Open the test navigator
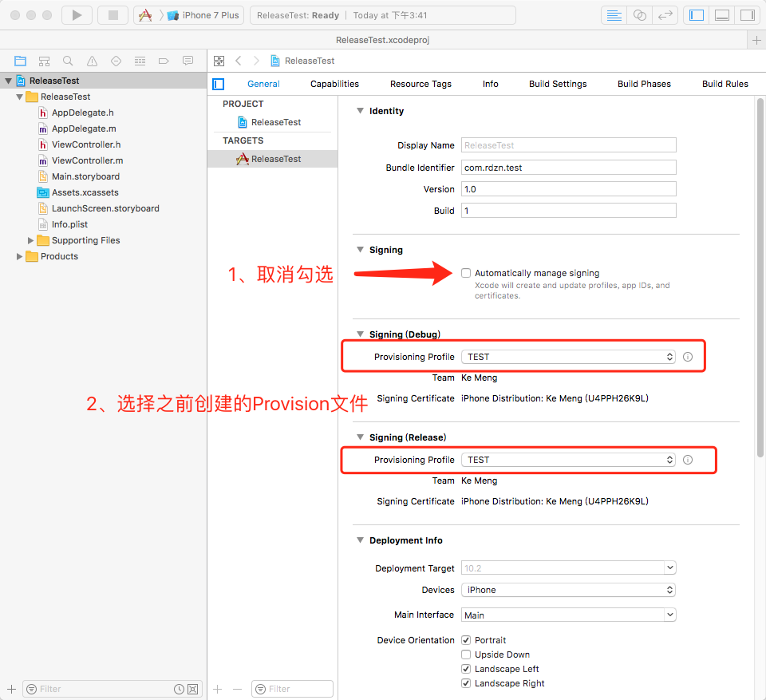Screen dimensions: 766x700 tap(116, 61)
